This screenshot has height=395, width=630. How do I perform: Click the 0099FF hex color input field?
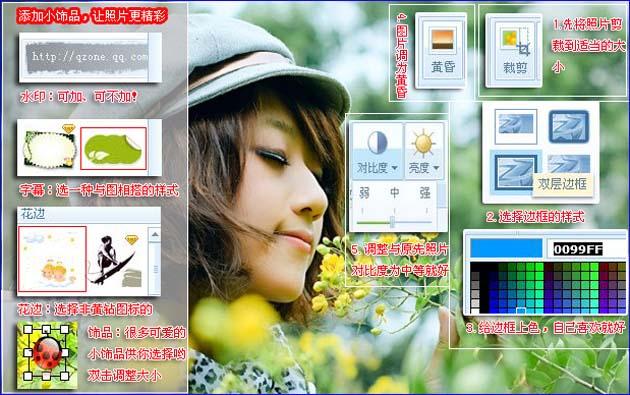tap(586, 249)
